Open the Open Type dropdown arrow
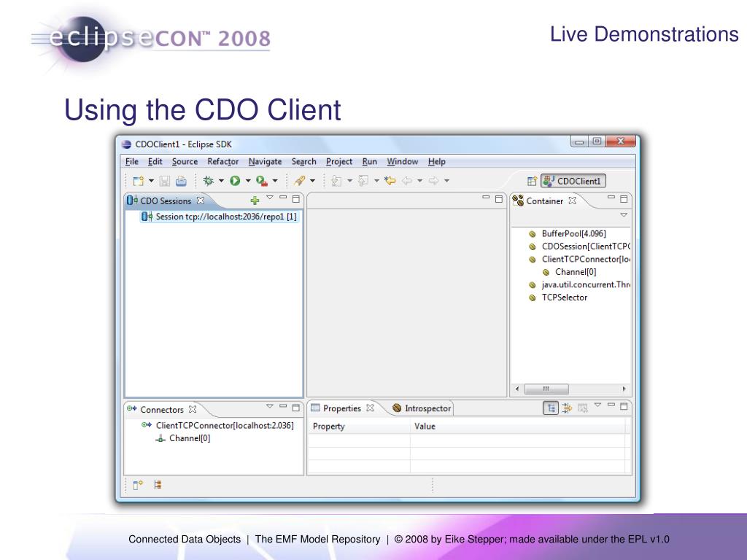Viewport: 747px width, 560px height. pyautogui.click(x=312, y=181)
